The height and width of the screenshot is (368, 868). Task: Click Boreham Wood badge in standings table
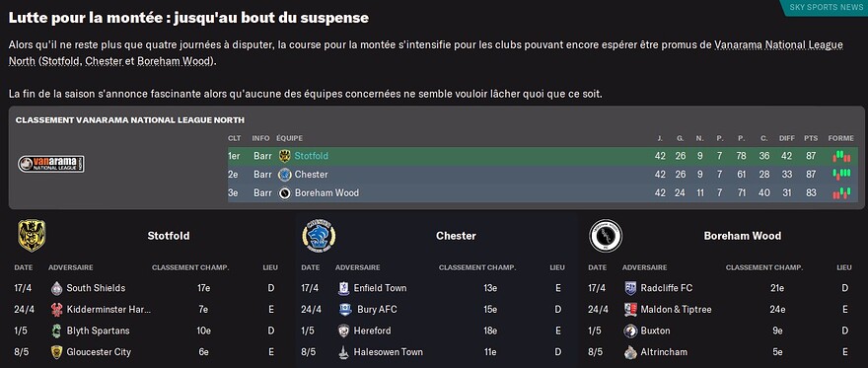coord(284,193)
